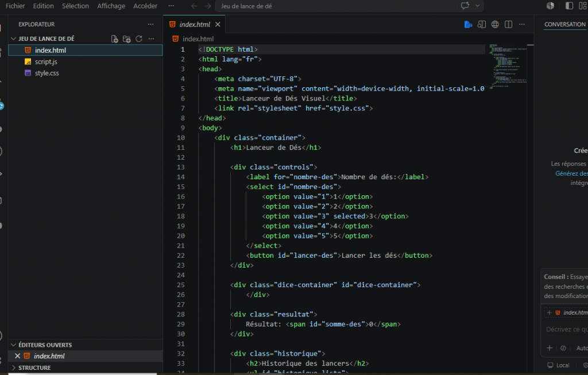Click the index.html breadcrumb

[x=198, y=39]
